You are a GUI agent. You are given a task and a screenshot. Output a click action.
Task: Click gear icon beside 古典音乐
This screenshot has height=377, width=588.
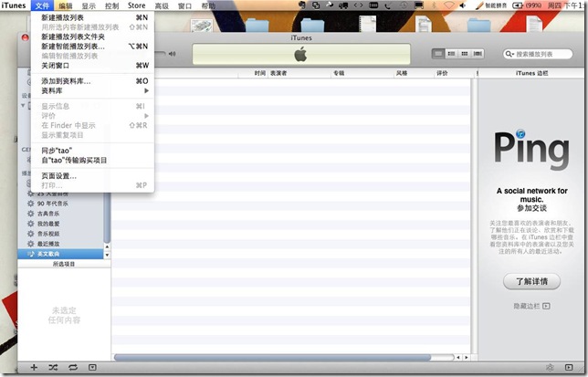point(31,214)
